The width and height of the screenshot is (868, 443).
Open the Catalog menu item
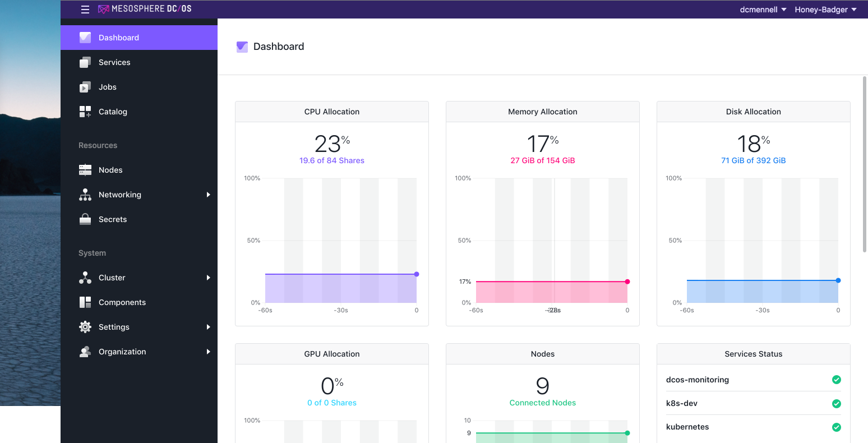coord(139,112)
